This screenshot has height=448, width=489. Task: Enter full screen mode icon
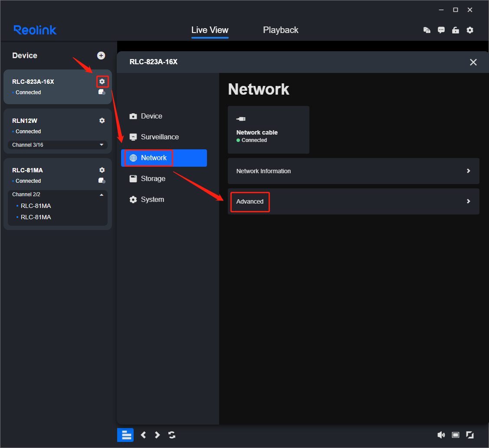point(469,435)
